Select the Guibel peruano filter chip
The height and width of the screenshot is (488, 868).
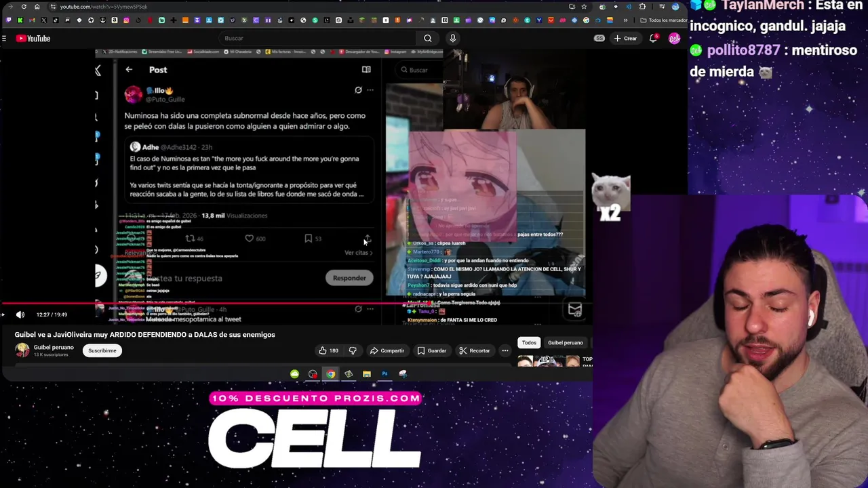pyautogui.click(x=565, y=342)
